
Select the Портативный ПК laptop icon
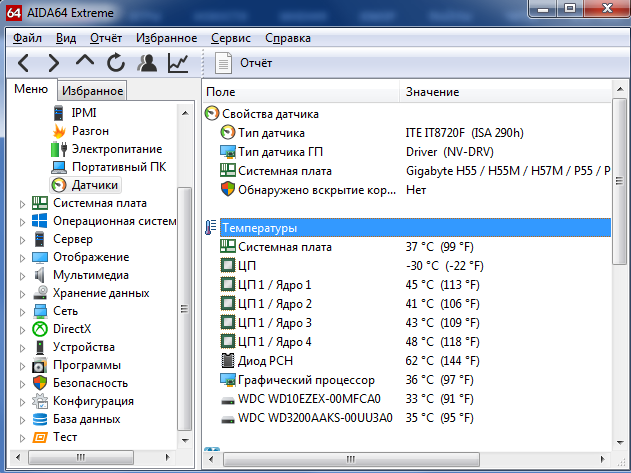[x=59, y=167]
